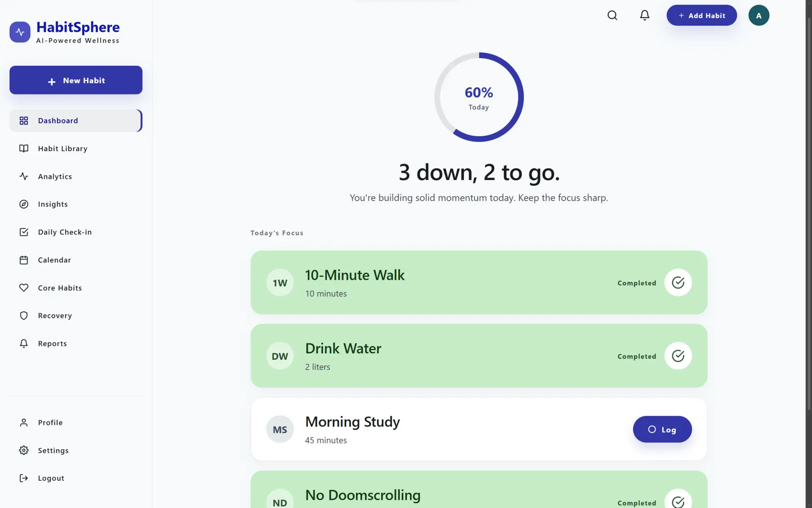Open Daily Check-in
The height and width of the screenshot is (508, 812).
point(76,232)
